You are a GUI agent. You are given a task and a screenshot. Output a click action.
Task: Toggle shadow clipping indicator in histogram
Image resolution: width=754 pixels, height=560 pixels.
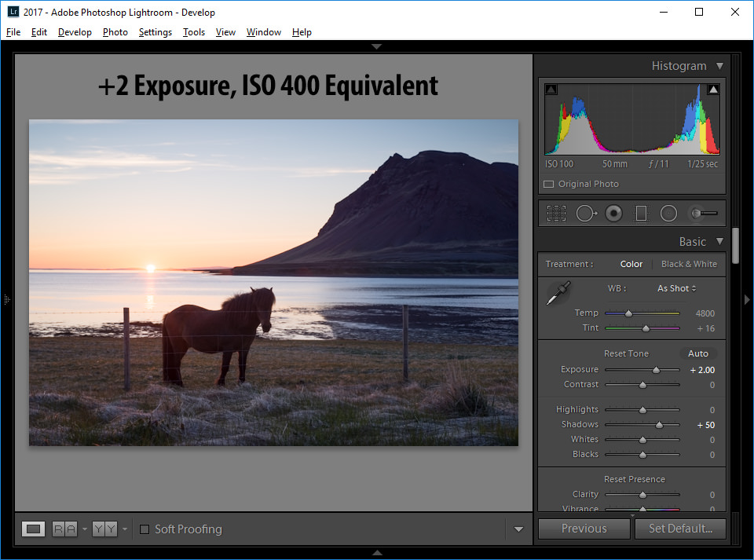click(551, 90)
